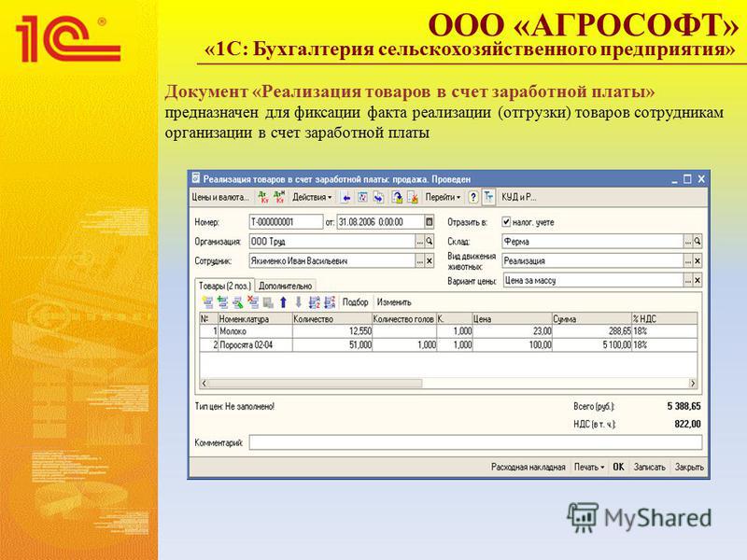Open Организация selection ellipsis button
Screen dimensions: 747x560
tap(419, 242)
